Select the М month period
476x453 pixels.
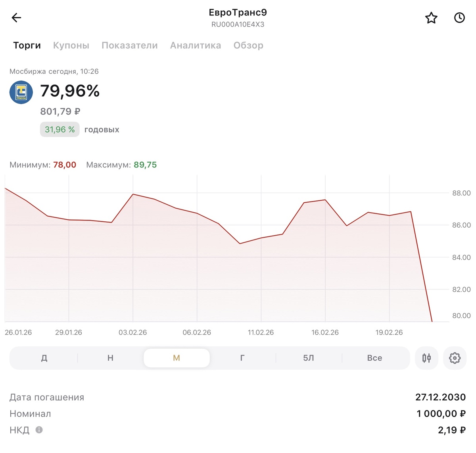tap(177, 358)
